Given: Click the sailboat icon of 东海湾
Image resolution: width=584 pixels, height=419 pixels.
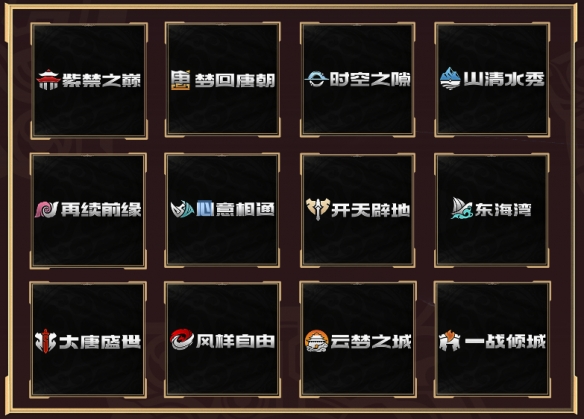Looking at the screenshot, I should coord(462,208).
